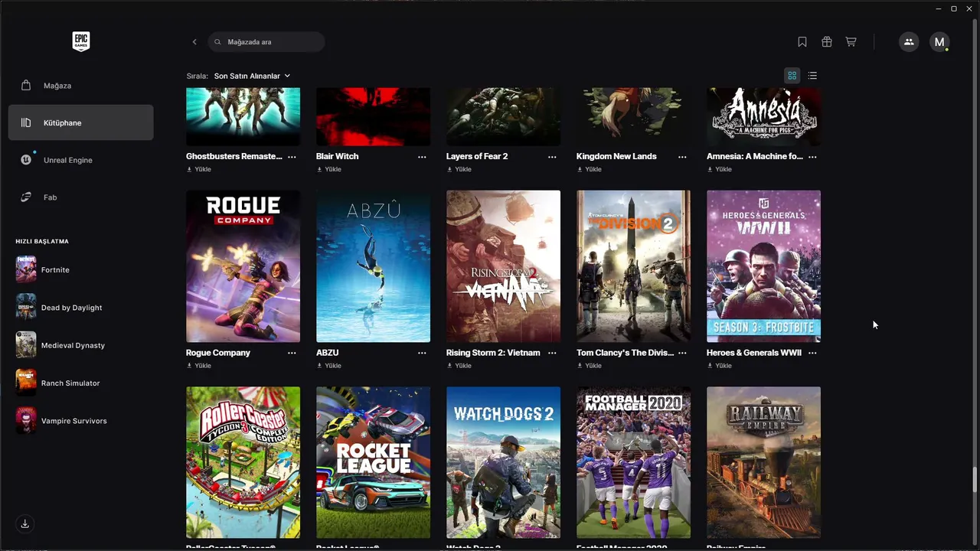The width and height of the screenshot is (980, 551).
Task: Open the Amnesia A Machine for Pigs cover
Action: (764, 116)
